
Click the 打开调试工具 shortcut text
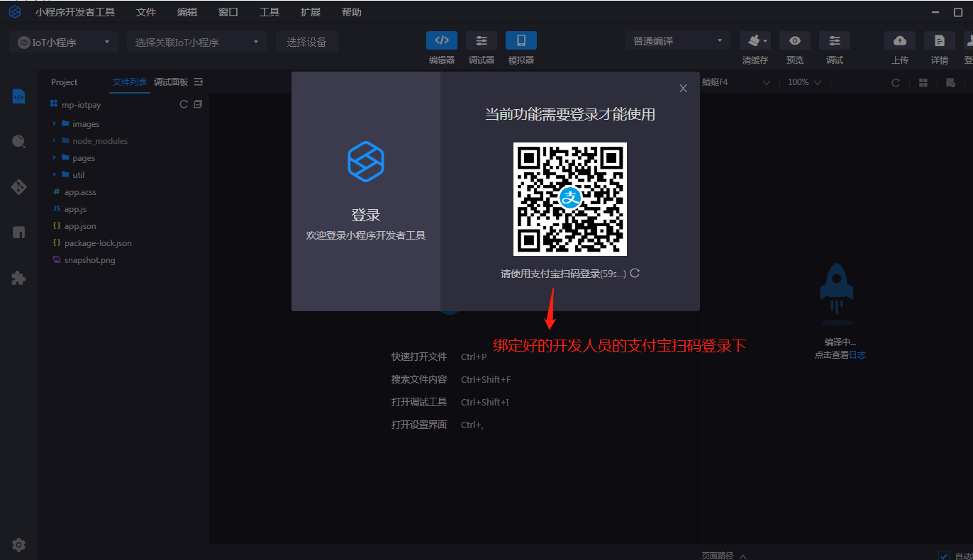pyautogui.click(x=419, y=402)
